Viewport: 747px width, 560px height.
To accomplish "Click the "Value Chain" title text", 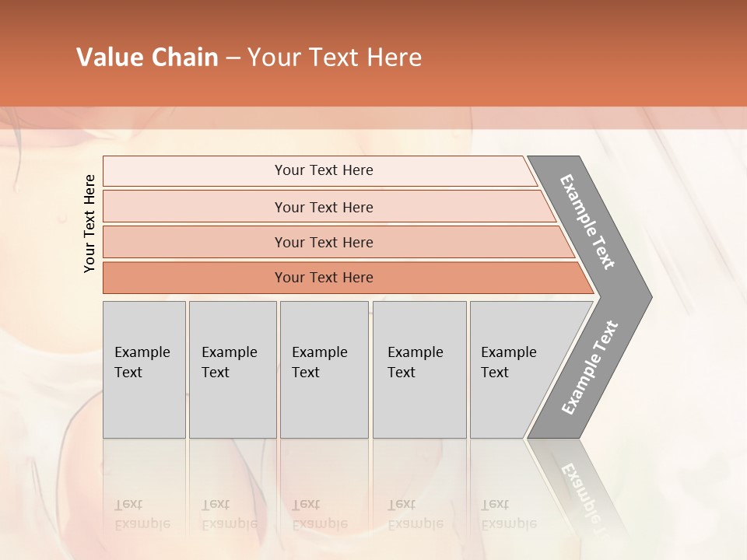I will [147, 58].
